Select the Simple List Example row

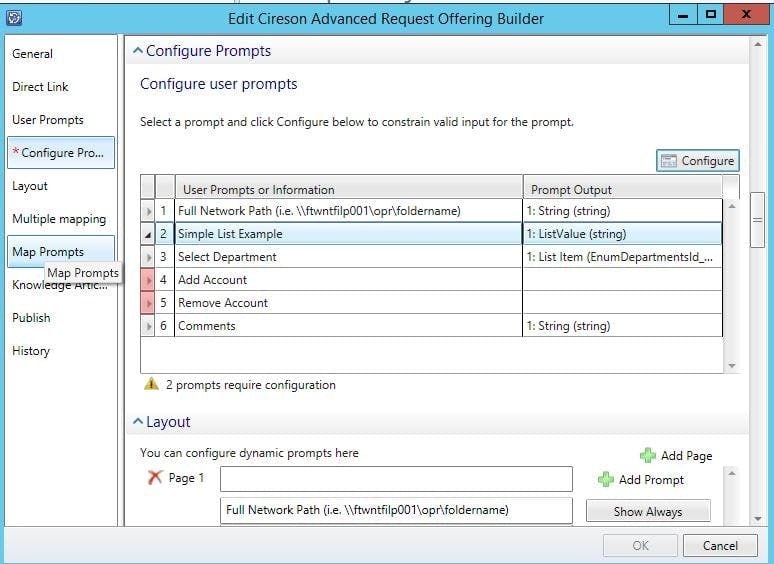(x=431, y=234)
